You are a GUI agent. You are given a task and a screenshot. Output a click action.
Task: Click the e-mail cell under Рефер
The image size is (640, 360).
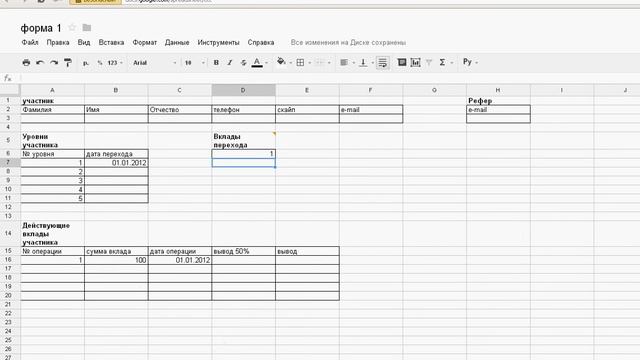(x=498, y=109)
